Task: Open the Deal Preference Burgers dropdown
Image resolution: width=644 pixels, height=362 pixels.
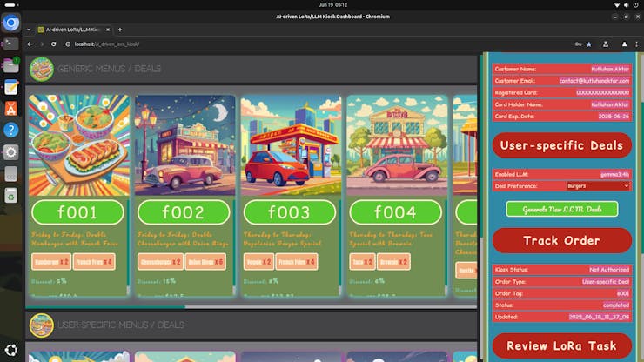Action: click(598, 186)
